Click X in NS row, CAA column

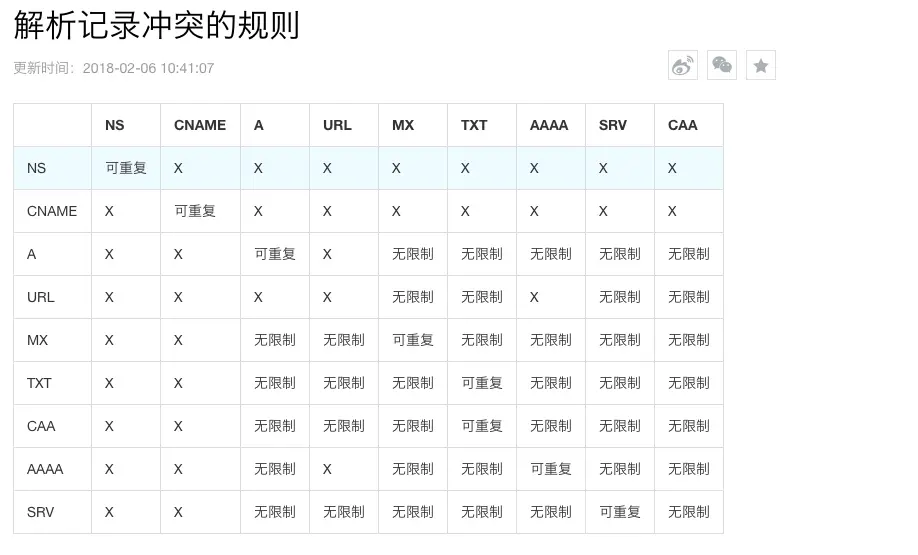pos(673,169)
